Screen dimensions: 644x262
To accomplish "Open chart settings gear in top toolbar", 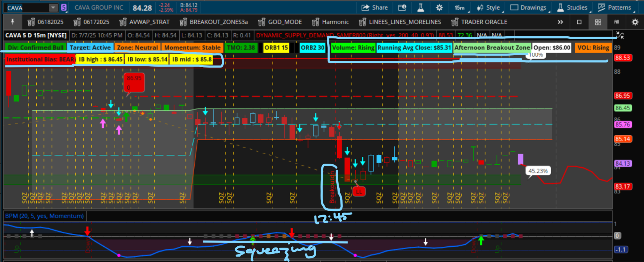I will (439, 7).
